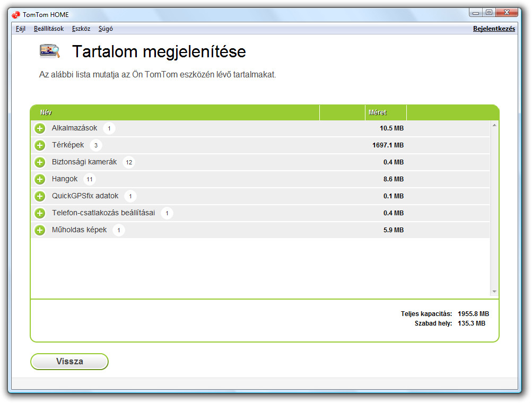Click the content view device icon
Image resolution: width=532 pixels, height=403 pixels.
click(x=49, y=51)
